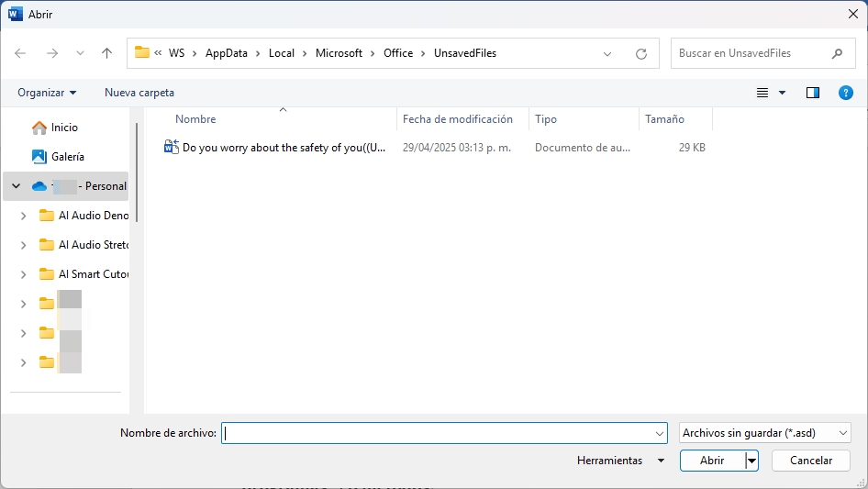The image size is (868, 489).
Task: Navigate to Microsoft in the breadcrumb
Action: [339, 53]
